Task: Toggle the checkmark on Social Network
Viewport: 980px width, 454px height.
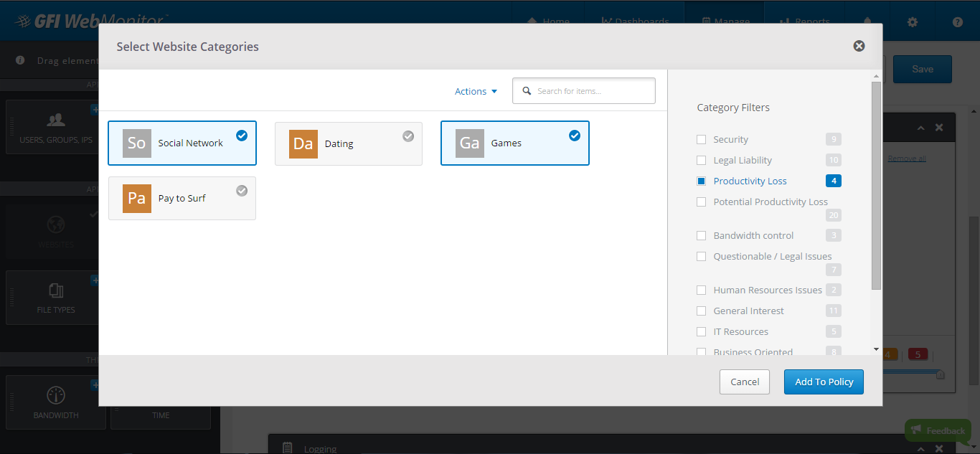Action: pyautogui.click(x=242, y=135)
